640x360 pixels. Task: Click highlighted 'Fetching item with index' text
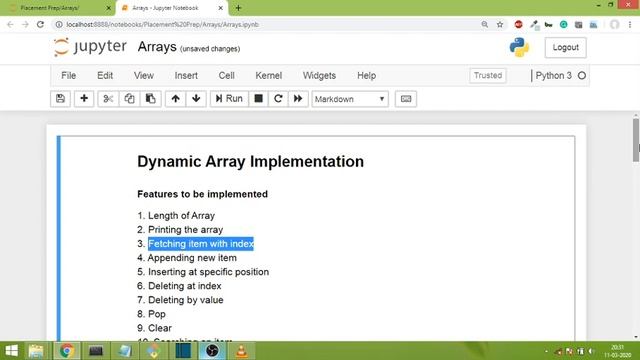pyautogui.click(x=201, y=244)
